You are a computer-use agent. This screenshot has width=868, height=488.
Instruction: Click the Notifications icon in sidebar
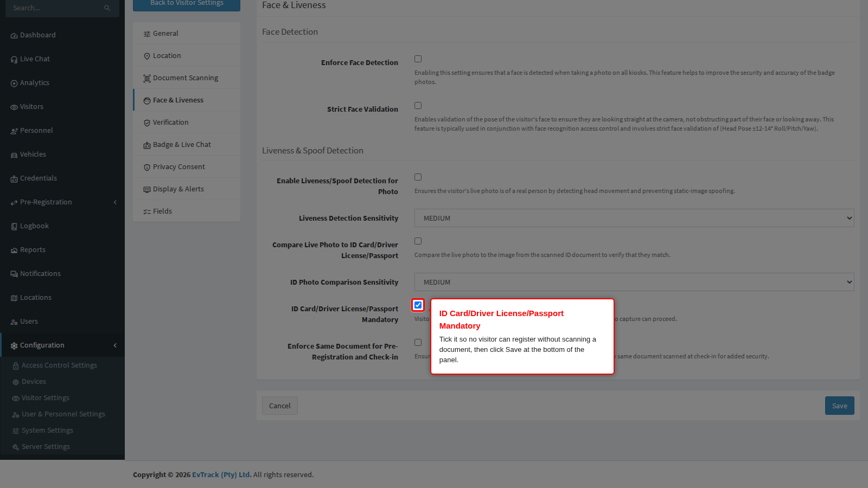(14, 274)
